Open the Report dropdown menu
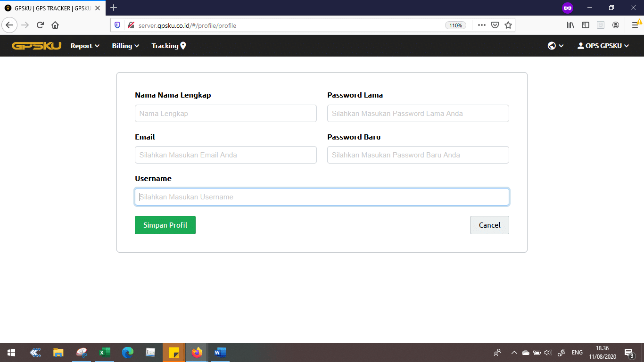This screenshot has width=644, height=362. 85,46
